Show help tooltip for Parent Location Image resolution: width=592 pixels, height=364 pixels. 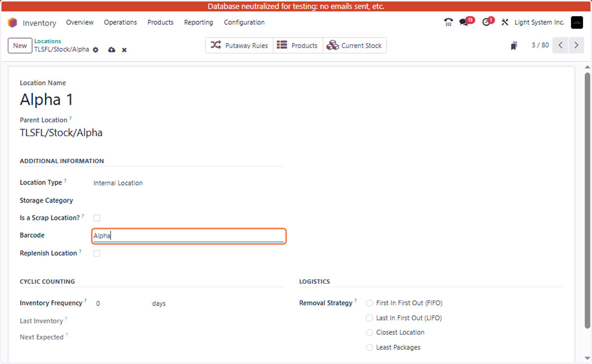(x=70, y=118)
